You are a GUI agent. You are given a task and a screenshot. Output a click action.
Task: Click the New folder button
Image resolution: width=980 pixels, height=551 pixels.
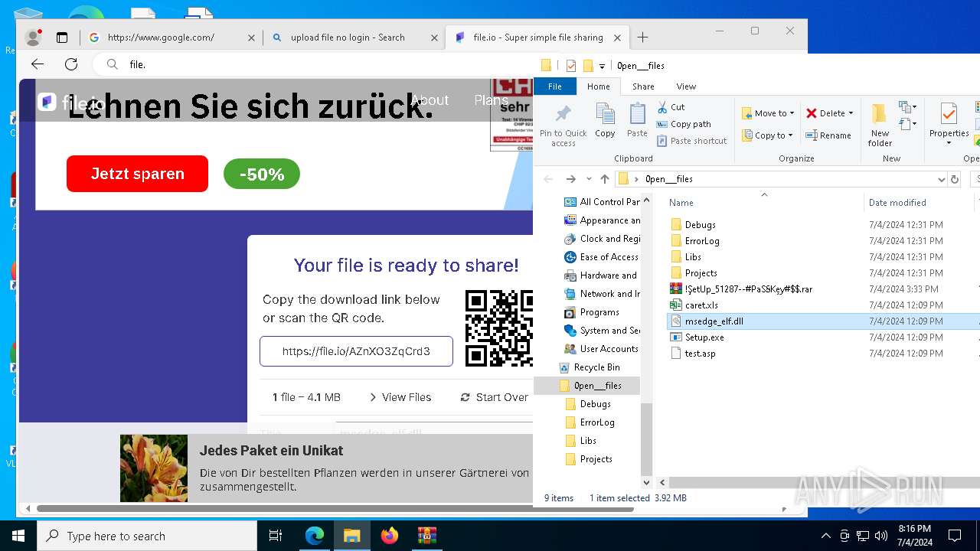[880, 125]
